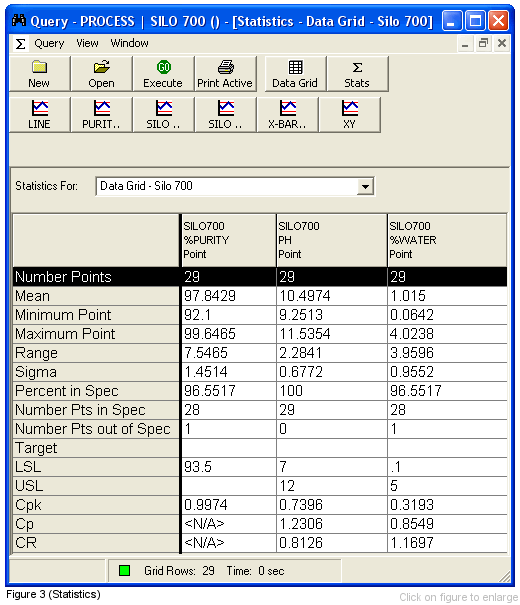Open the Window menu
Image resolution: width=520 pixels, height=605 pixels.
click(129, 43)
